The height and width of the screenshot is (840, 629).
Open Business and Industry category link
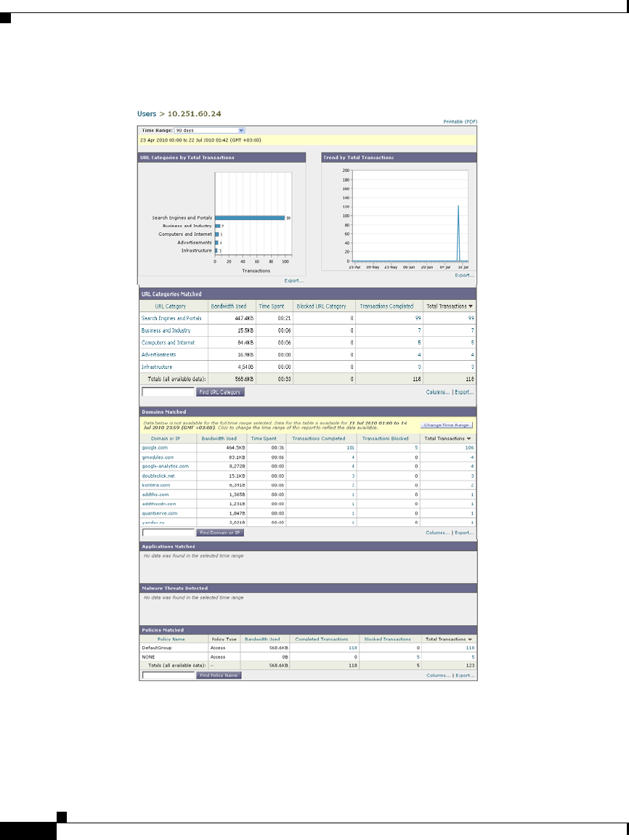[166, 330]
